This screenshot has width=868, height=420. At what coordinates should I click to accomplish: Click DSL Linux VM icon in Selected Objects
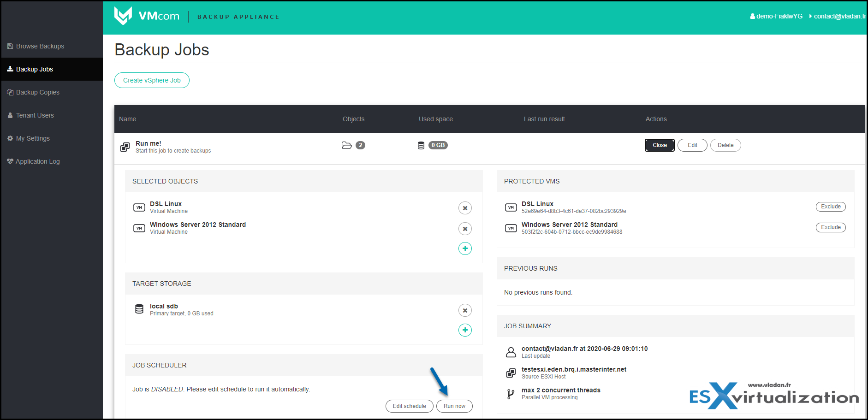pyautogui.click(x=139, y=207)
